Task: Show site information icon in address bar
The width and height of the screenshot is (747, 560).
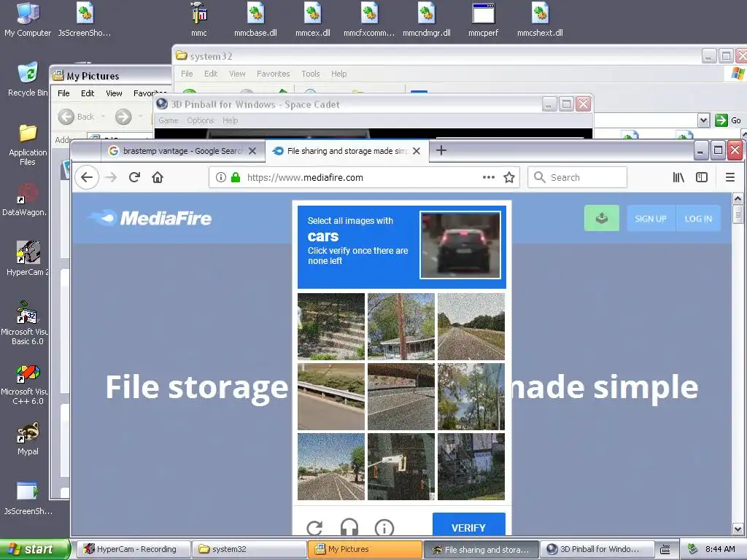Action: click(220, 178)
